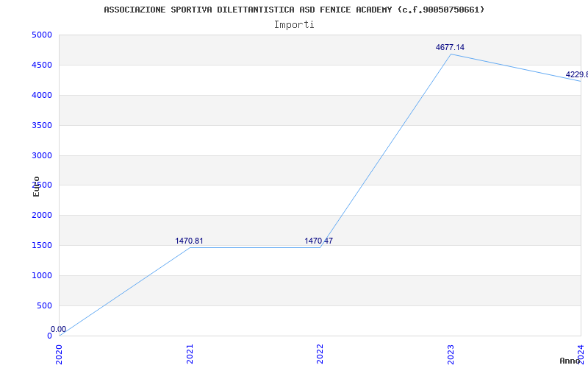Click the 3500 y-axis tick label
Screen dimensions: 588x368
tap(42, 125)
